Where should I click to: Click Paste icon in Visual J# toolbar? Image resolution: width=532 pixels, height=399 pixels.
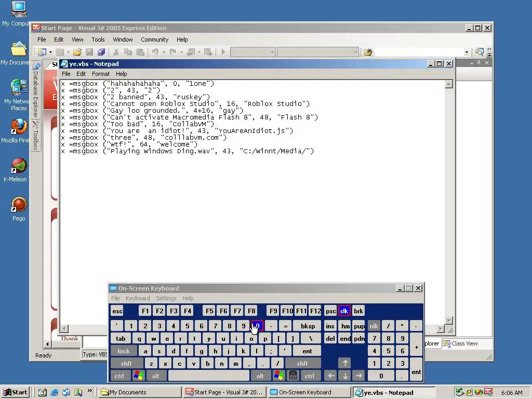(140, 52)
